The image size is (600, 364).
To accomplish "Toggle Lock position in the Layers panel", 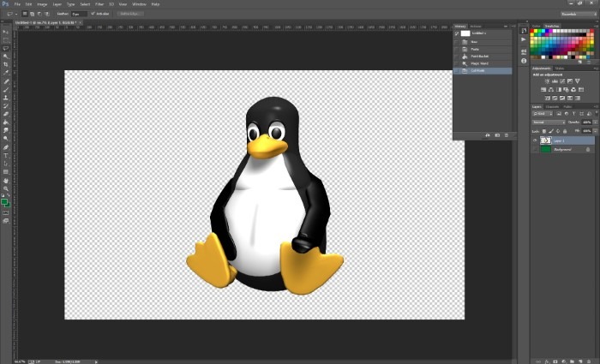I will (558, 131).
